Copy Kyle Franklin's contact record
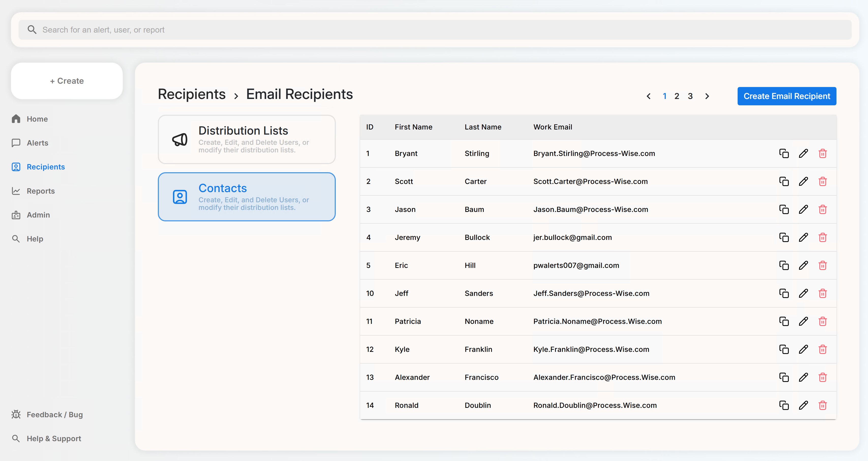Viewport: 868px width, 461px height. (784, 349)
